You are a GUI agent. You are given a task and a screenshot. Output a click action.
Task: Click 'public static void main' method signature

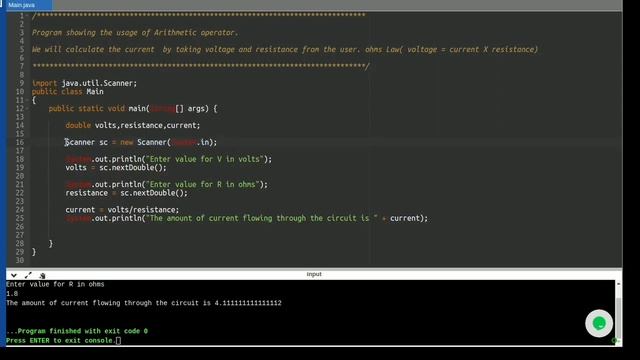pos(133,109)
